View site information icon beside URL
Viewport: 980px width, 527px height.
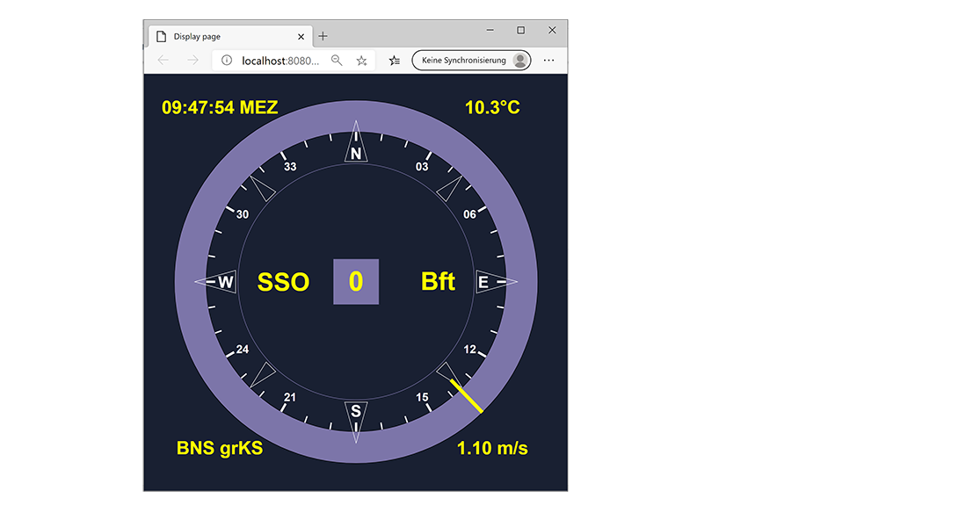[227, 61]
